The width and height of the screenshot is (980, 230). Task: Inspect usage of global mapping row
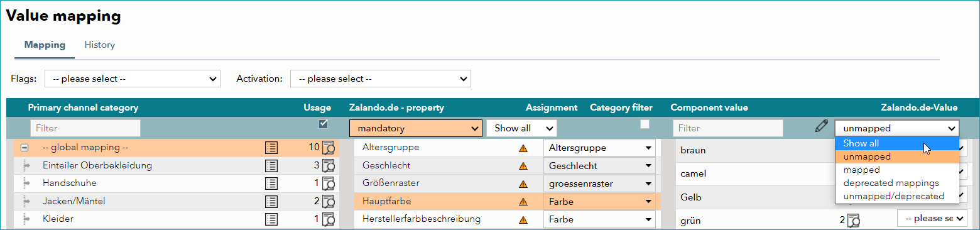tap(329, 148)
